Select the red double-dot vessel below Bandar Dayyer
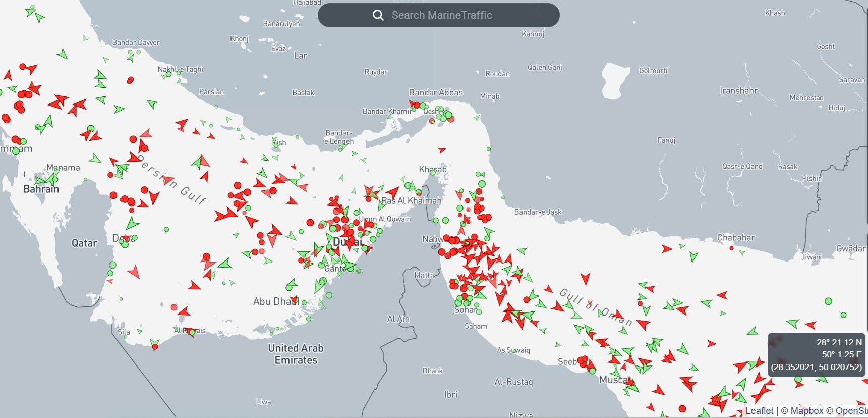The image size is (868, 418). coord(130,80)
